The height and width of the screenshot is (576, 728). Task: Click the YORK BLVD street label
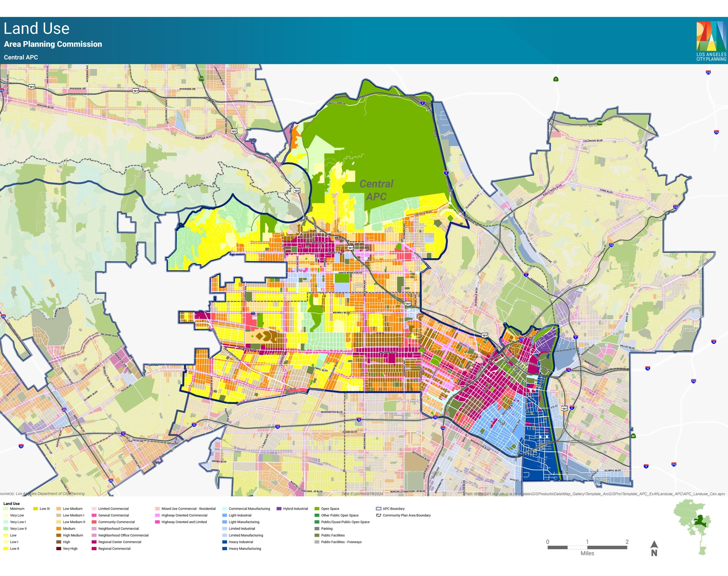[606, 191]
